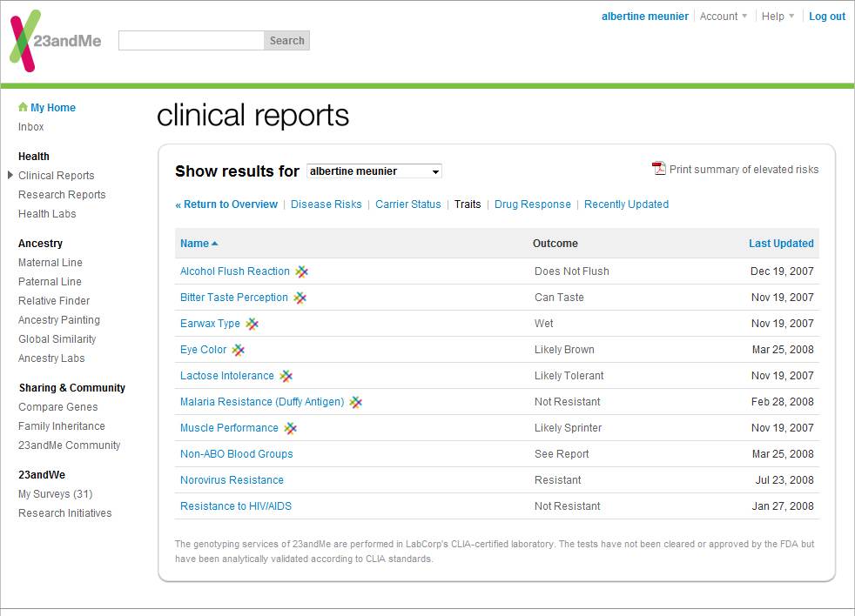Click the icon beside Bitter Taste Perception
This screenshot has width=855, height=616.
pos(300,298)
